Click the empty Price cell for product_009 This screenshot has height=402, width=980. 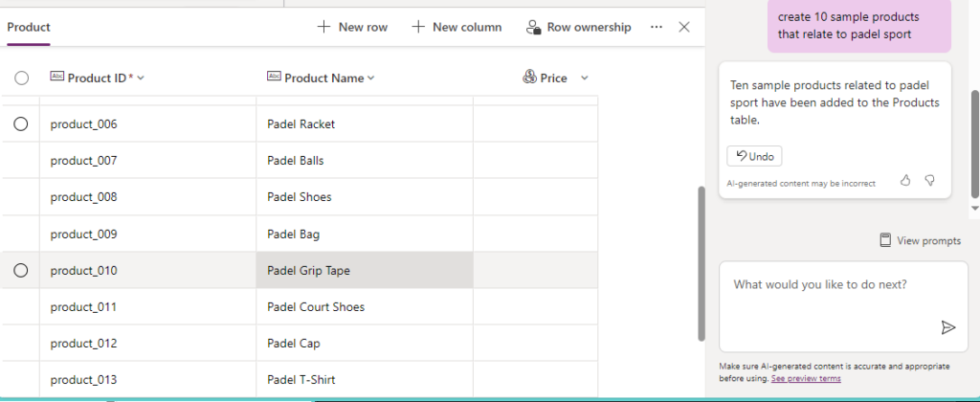(536, 234)
